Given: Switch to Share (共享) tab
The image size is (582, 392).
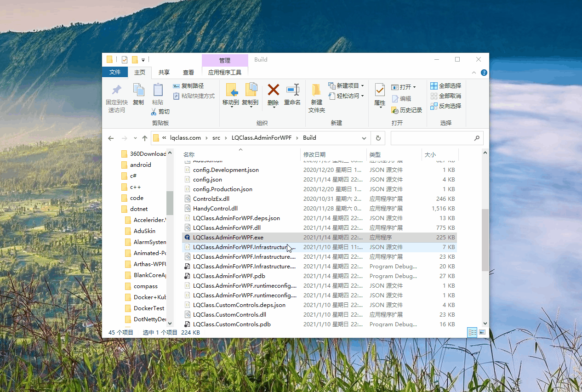Looking at the screenshot, I should tap(164, 73).
